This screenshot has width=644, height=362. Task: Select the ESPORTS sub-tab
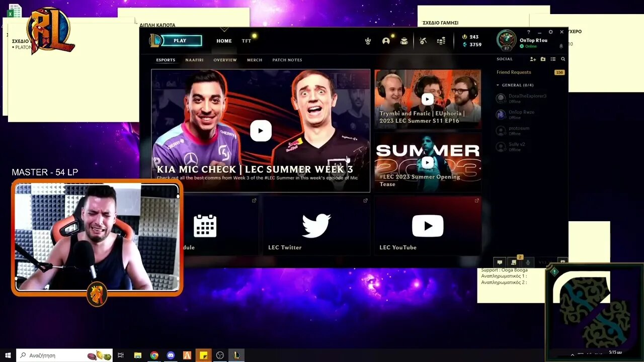[x=166, y=60]
